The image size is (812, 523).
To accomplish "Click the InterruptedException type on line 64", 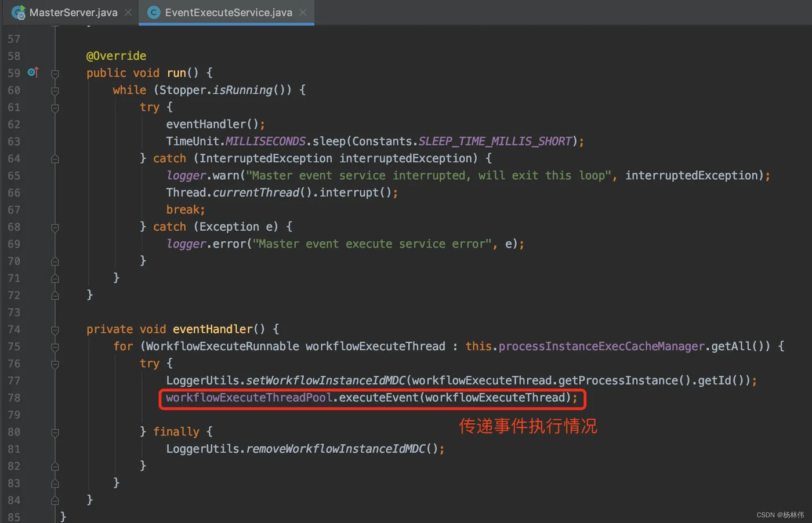I will point(266,158).
